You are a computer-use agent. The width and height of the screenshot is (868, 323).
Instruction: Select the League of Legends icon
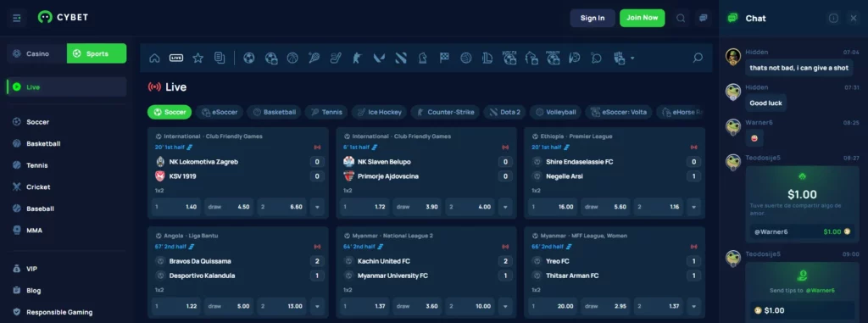pyautogui.click(x=487, y=58)
